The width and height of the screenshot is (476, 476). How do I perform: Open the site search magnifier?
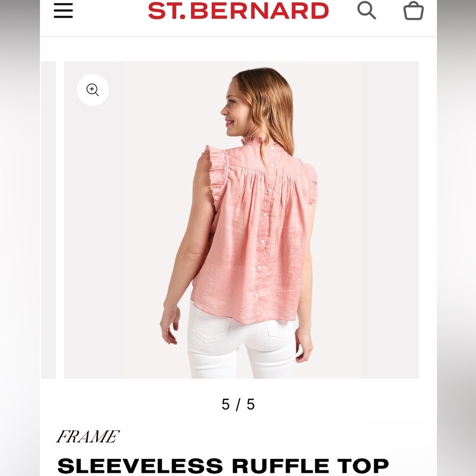(x=367, y=10)
